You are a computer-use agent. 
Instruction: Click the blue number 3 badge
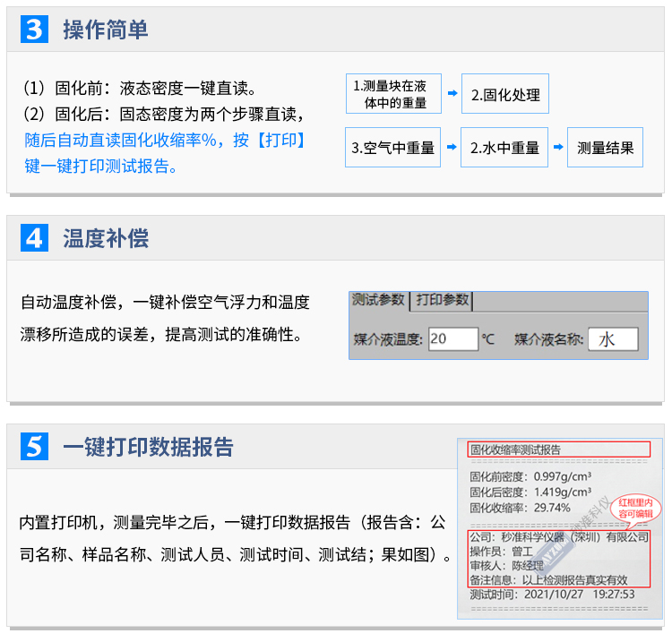[x=34, y=30]
